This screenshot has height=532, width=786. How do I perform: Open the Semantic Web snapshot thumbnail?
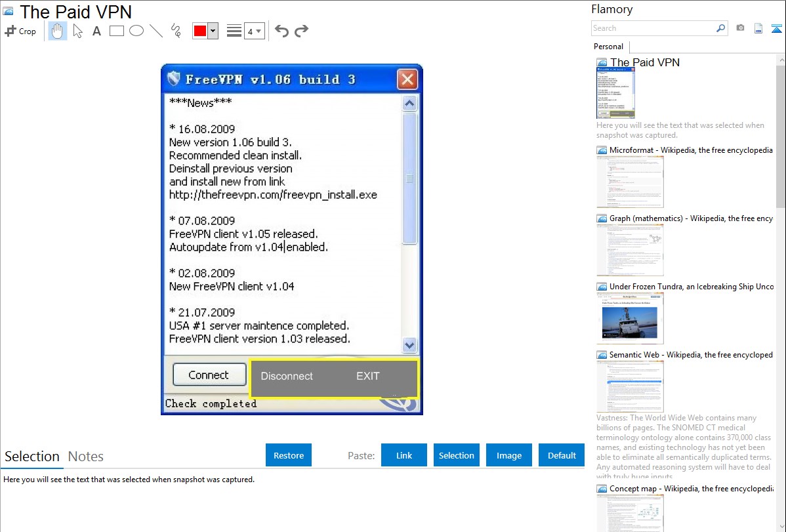click(630, 386)
